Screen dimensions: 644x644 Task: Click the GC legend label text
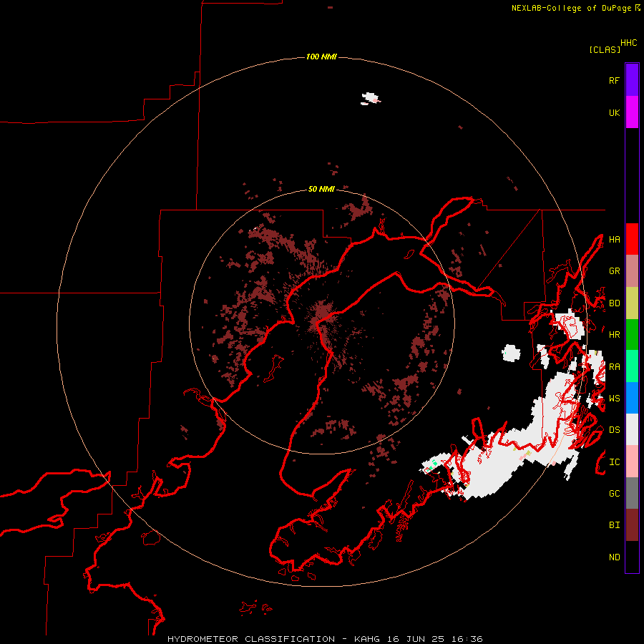(614, 494)
